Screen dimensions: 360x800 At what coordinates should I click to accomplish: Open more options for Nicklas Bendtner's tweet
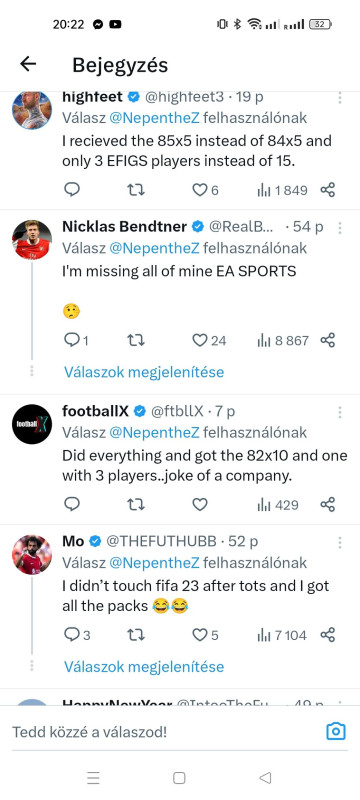(340, 227)
